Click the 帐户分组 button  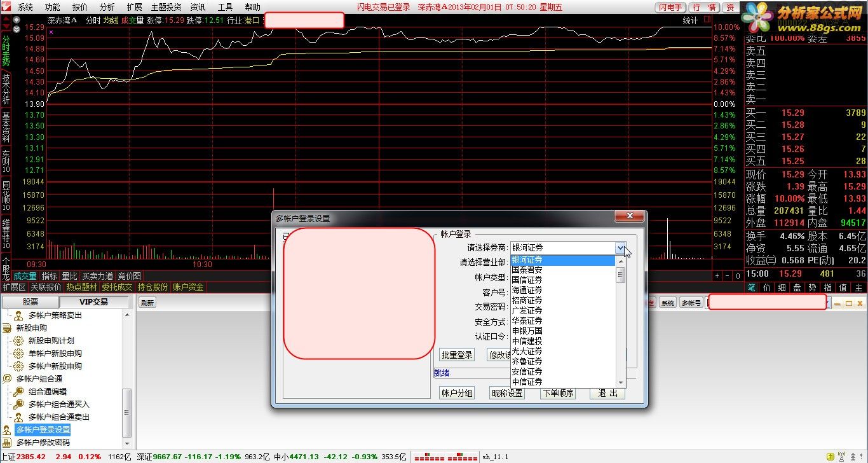[457, 393]
